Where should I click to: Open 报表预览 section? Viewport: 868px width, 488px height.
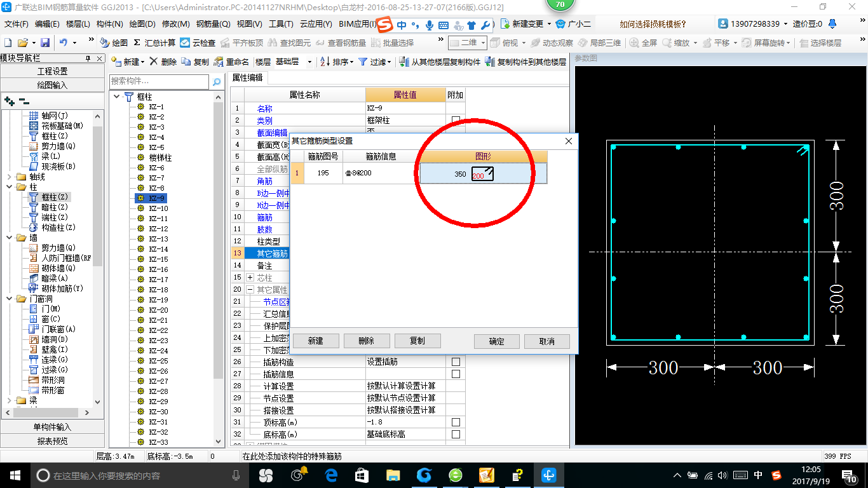(52, 440)
